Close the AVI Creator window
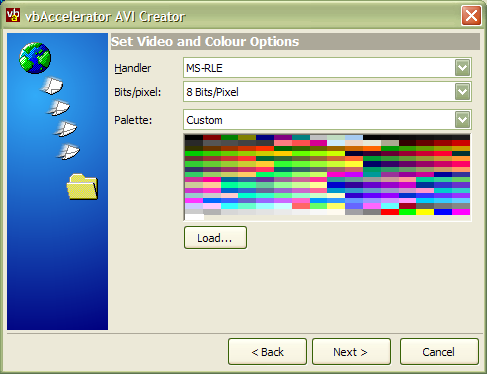The height and width of the screenshot is (374, 487). [471, 15]
